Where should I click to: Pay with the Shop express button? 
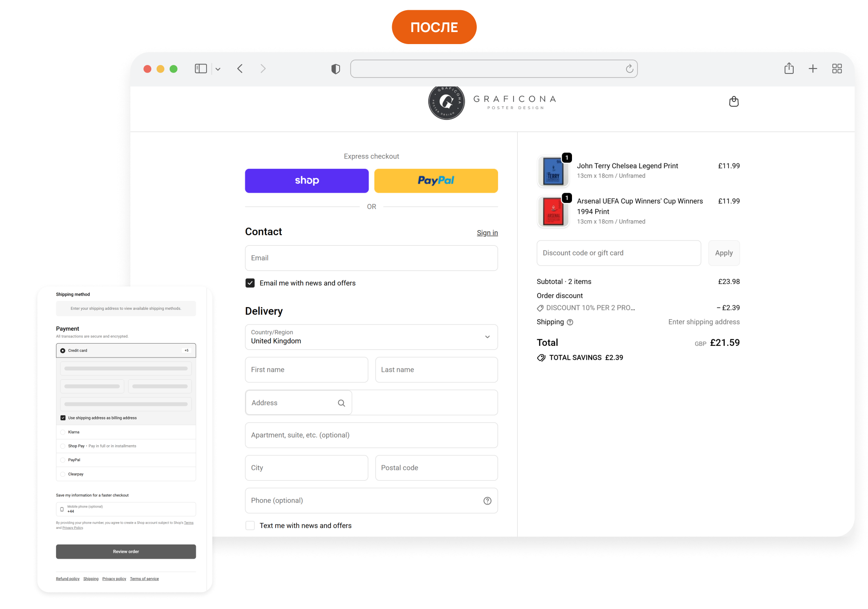point(307,181)
